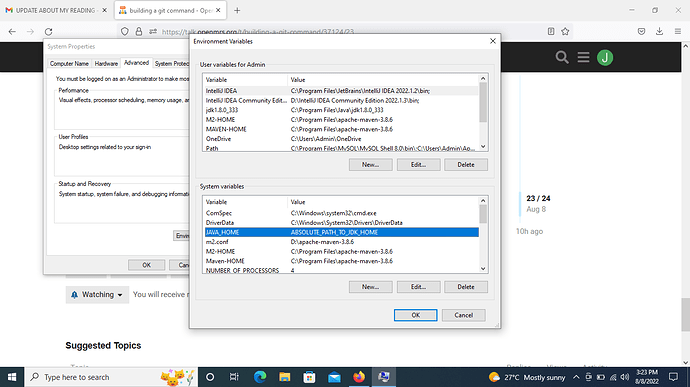Open the Windows Start menu

point(12,377)
